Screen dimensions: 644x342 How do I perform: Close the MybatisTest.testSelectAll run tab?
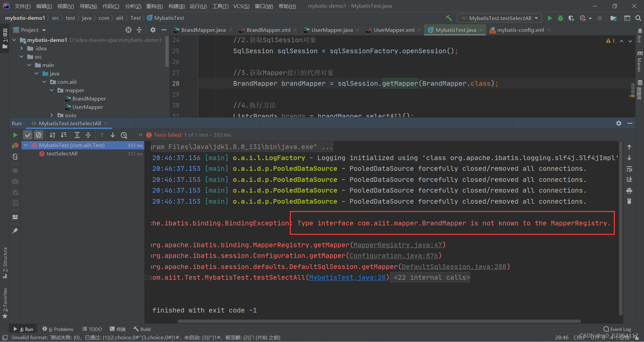point(106,123)
